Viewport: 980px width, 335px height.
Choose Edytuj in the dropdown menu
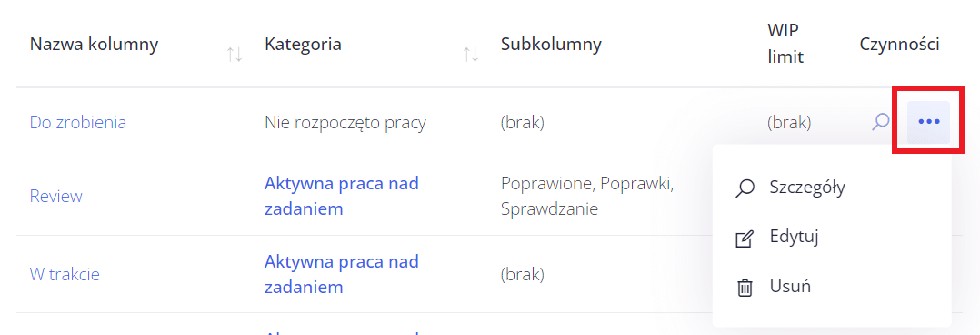click(x=795, y=238)
